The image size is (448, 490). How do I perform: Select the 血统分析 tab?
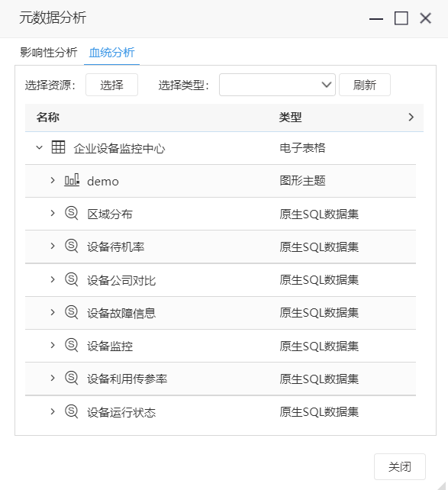pos(111,52)
